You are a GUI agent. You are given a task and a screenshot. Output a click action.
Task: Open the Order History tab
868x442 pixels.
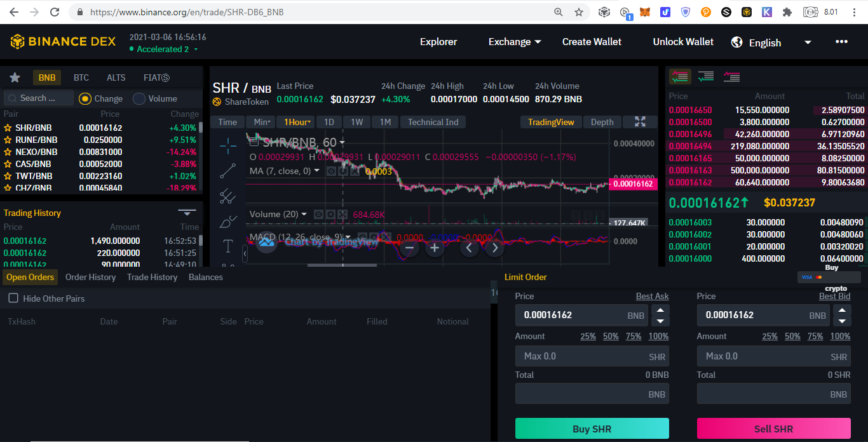pyautogui.click(x=91, y=277)
